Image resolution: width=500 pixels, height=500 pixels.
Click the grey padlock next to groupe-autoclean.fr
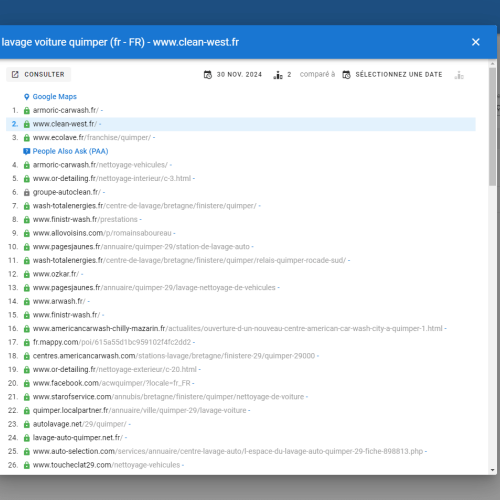pyautogui.click(x=27, y=192)
